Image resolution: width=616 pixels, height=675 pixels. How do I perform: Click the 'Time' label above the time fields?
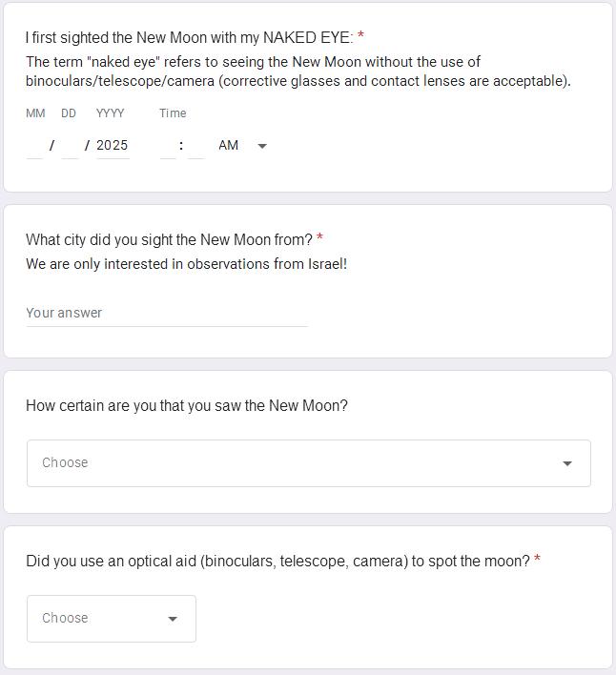(x=173, y=113)
